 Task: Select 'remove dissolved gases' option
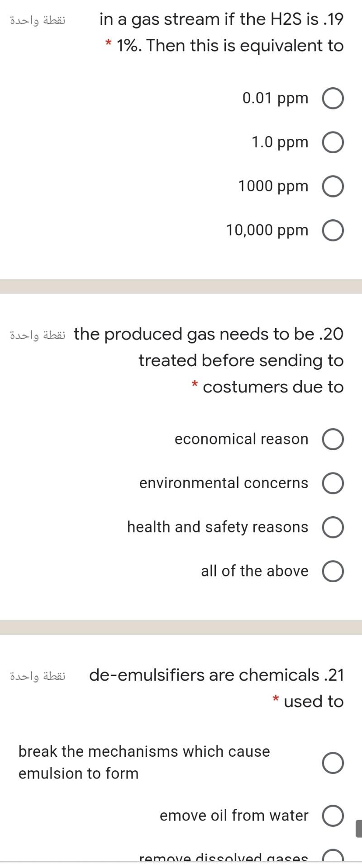pyautogui.click(x=333, y=859)
